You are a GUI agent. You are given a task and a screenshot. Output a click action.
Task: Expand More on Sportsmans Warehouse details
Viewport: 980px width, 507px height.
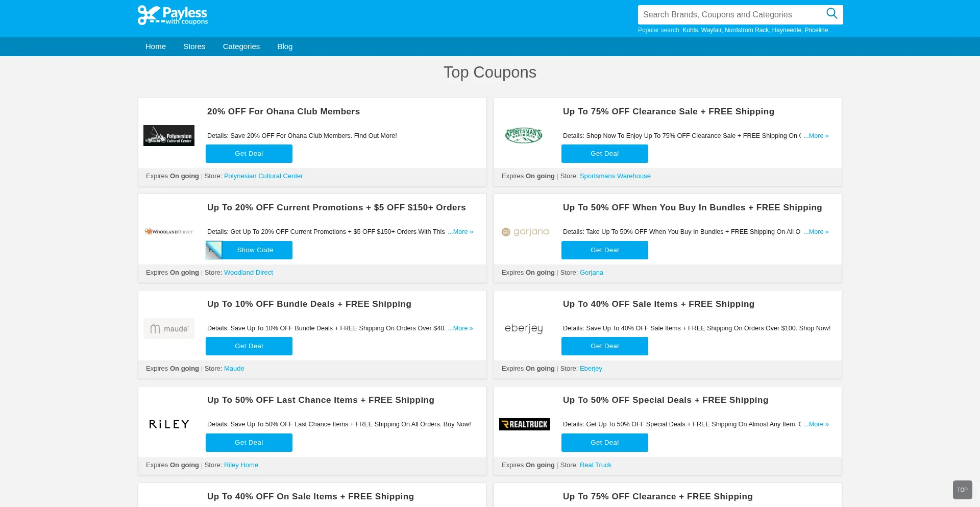tap(816, 136)
